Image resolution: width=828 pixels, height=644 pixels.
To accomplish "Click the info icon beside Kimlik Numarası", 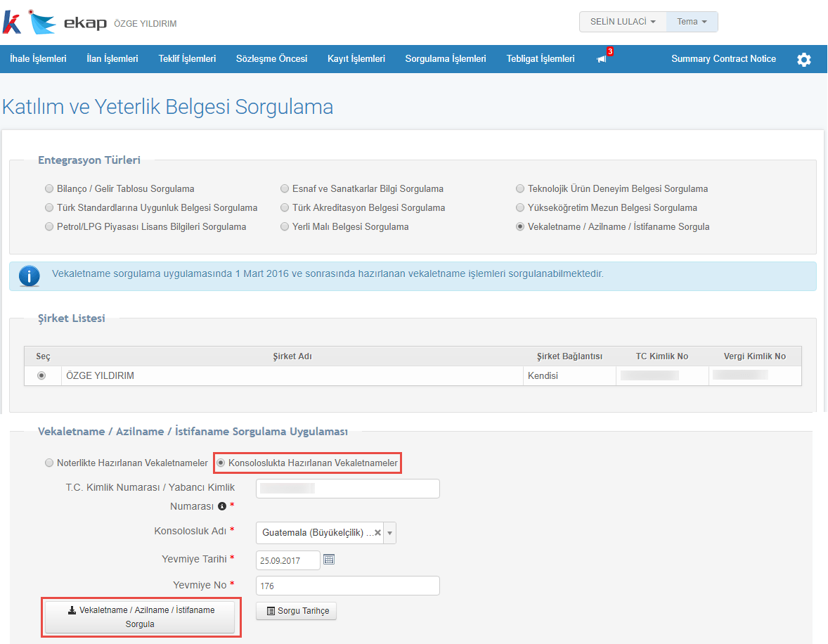I will [x=222, y=506].
